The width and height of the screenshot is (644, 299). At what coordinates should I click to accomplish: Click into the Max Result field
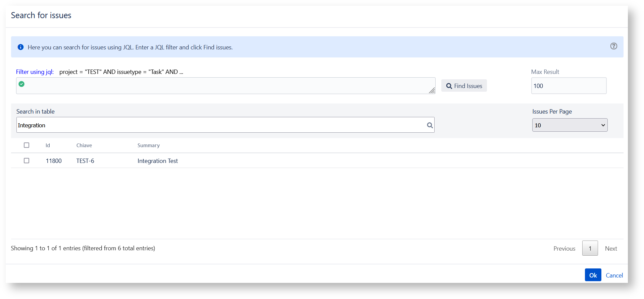568,86
